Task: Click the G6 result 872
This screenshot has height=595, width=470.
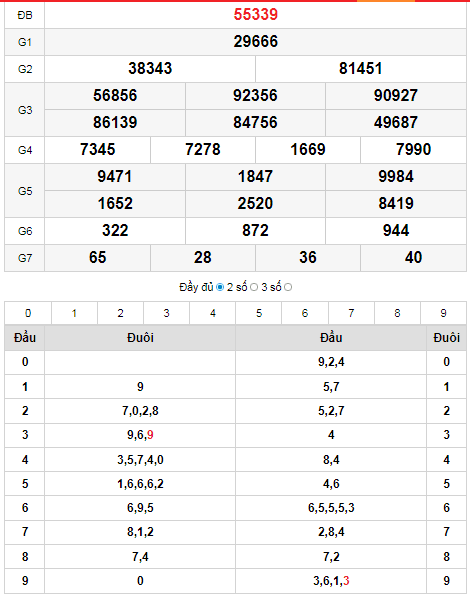Action: tap(255, 231)
